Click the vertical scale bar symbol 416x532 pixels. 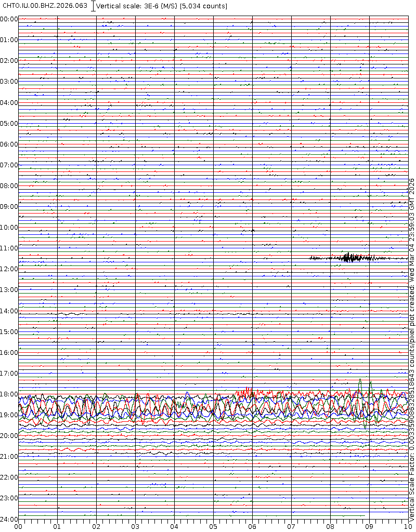(93, 6)
